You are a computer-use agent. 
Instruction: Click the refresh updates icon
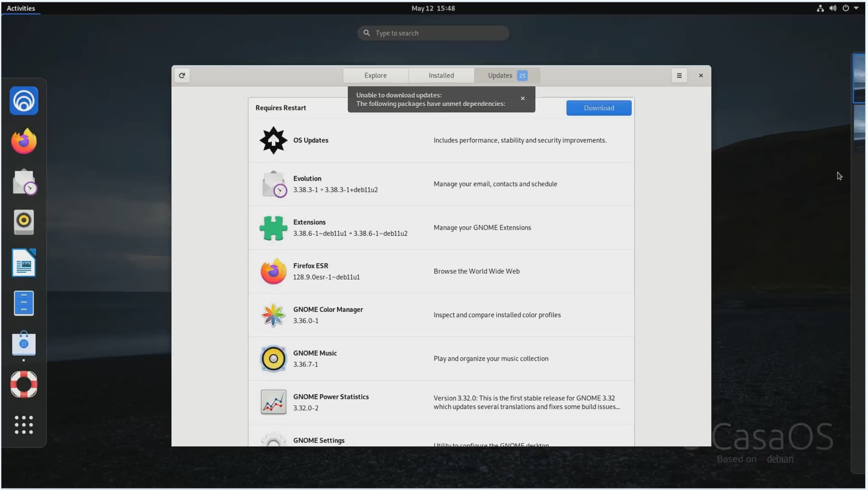[182, 76]
